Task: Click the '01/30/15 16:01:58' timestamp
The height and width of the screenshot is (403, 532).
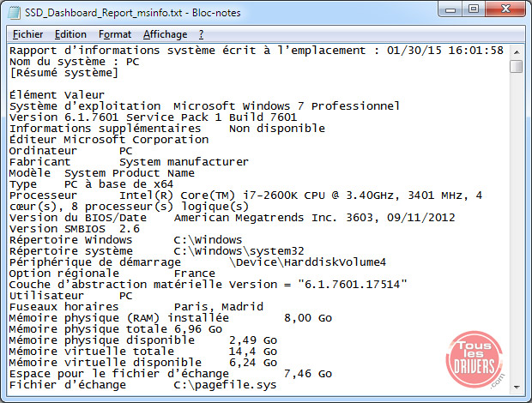Action: 444,51
